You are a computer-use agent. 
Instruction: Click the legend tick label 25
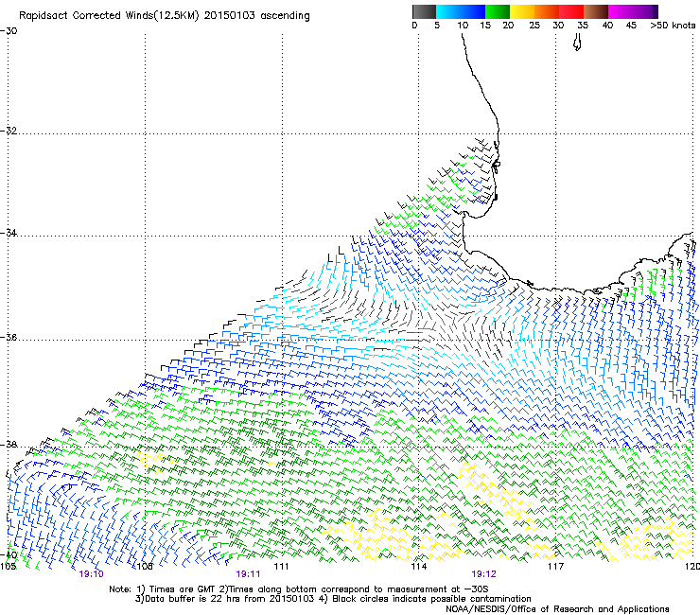point(534,26)
